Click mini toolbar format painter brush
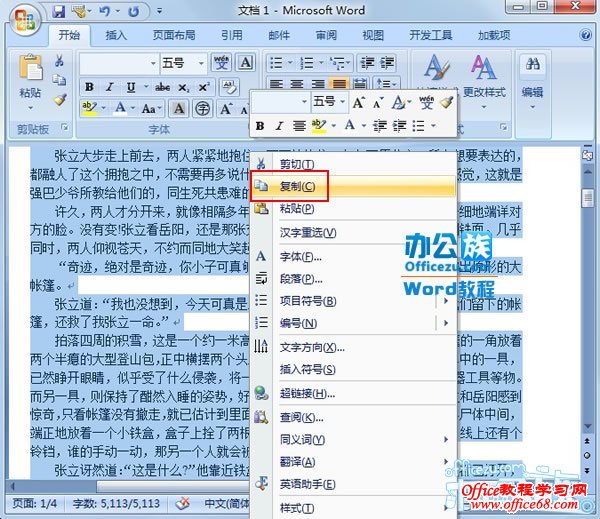Screen dimensions: 600x519 click(446, 102)
